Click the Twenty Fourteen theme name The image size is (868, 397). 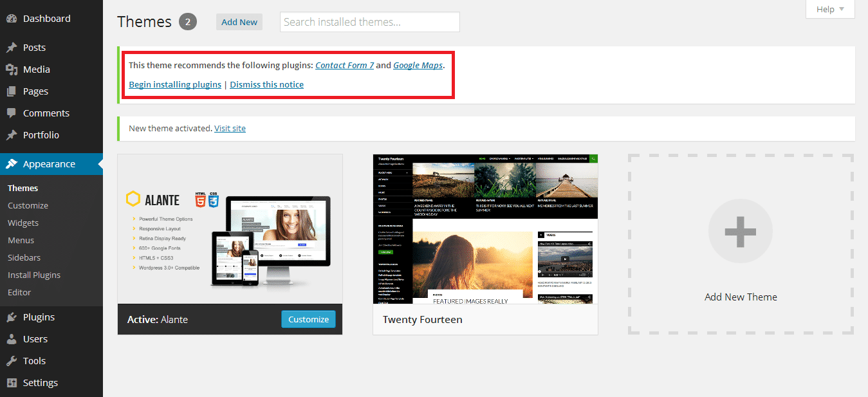[x=423, y=319]
